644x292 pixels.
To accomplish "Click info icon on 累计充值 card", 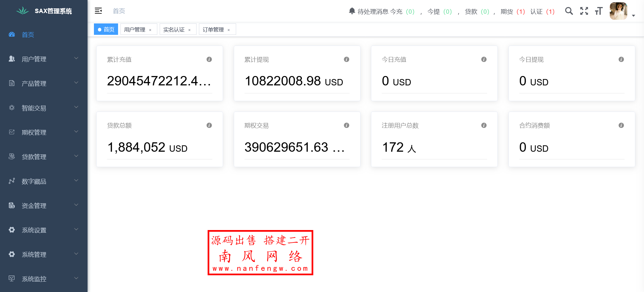I will (x=209, y=59).
